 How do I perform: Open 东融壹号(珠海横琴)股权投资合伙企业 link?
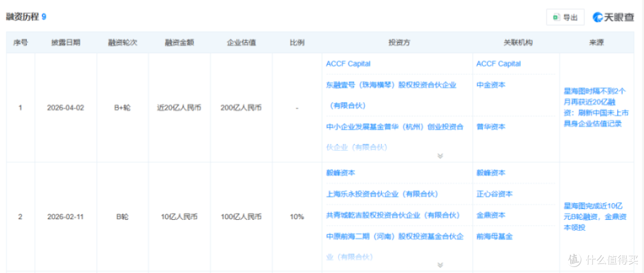pyautogui.click(x=391, y=95)
